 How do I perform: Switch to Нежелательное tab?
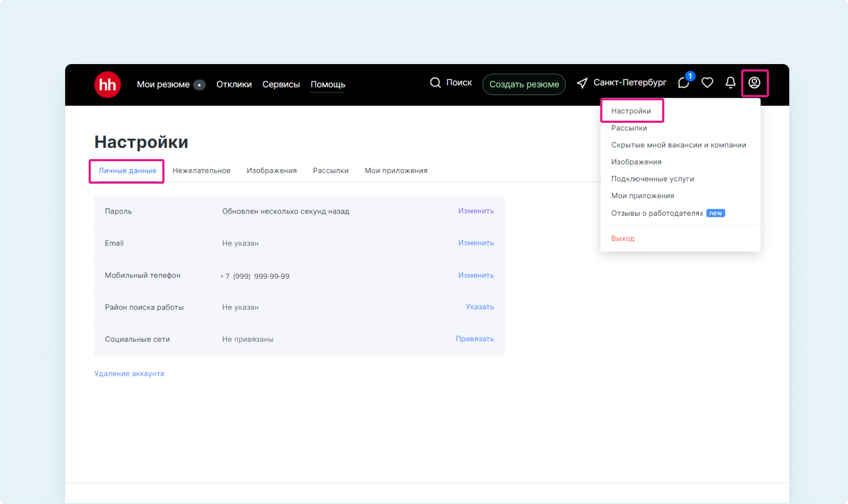coord(201,171)
